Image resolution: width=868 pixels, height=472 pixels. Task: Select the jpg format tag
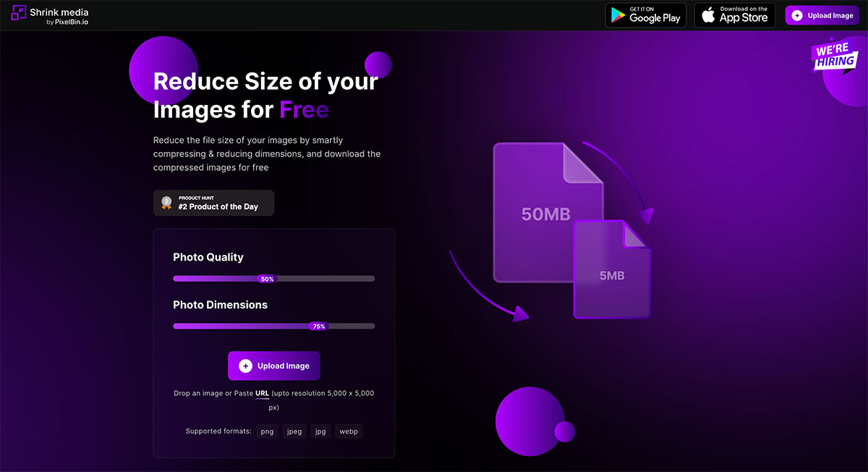(x=320, y=431)
